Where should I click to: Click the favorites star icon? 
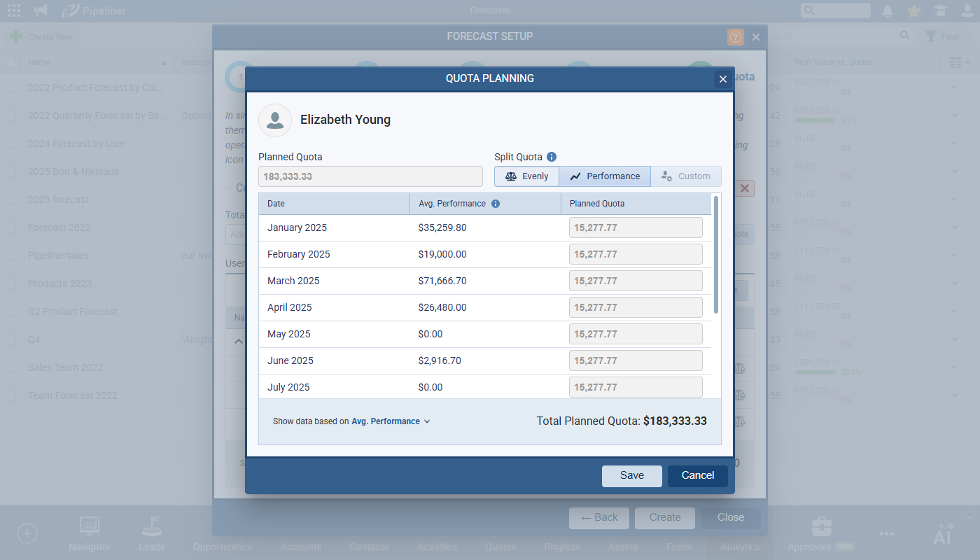pyautogui.click(x=913, y=10)
